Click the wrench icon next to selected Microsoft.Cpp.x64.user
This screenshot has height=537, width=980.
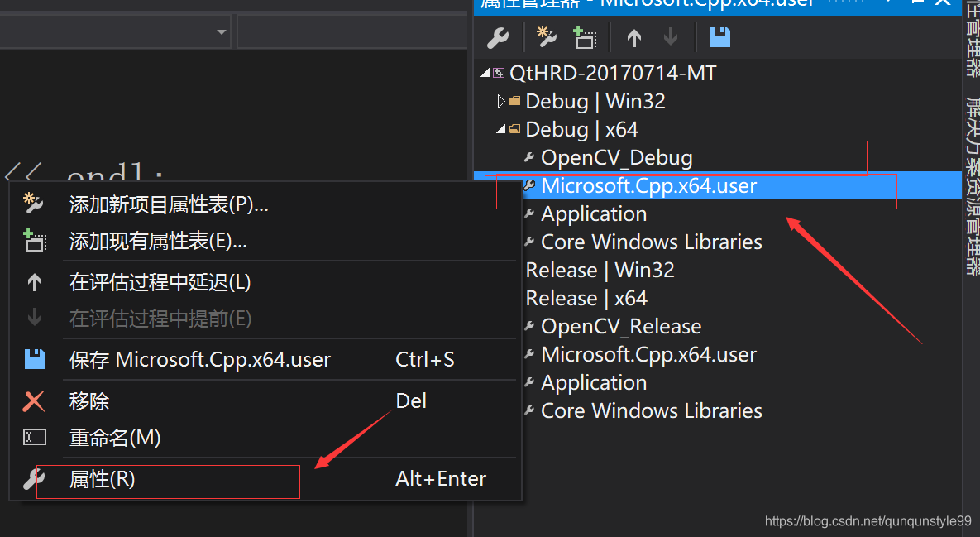[x=529, y=185]
